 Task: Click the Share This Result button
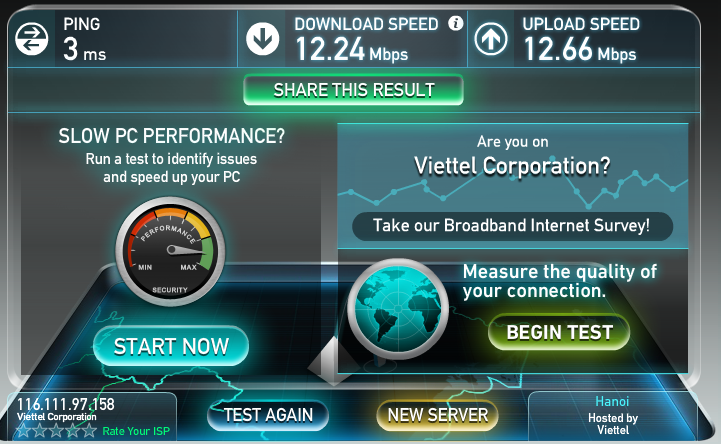click(353, 90)
